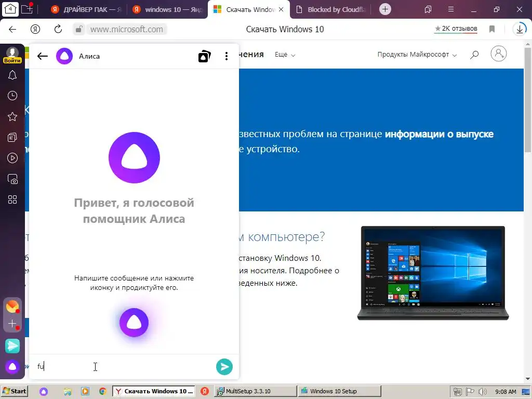Open Alice panel three-dot menu
532x399 pixels.
point(227,56)
